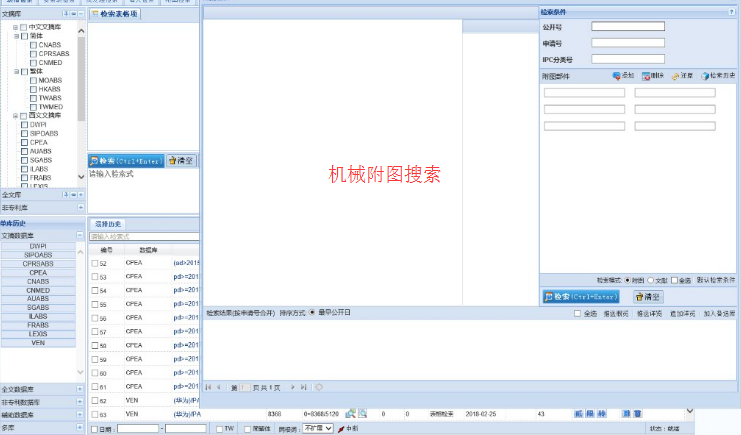This screenshot has width=741, height=435.
Task: Expand the 非专利库 panel
Action: (x=80, y=208)
